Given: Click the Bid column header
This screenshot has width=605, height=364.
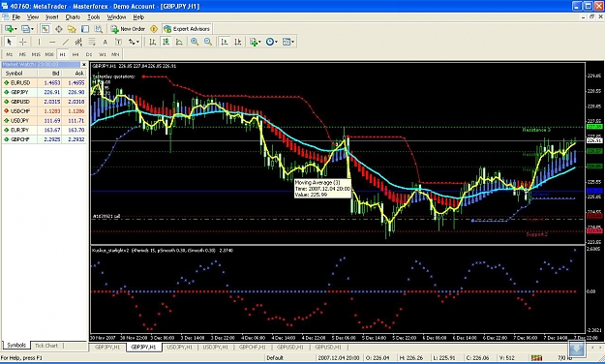Looking at the screenshot, I should click(x=49, y=74).
